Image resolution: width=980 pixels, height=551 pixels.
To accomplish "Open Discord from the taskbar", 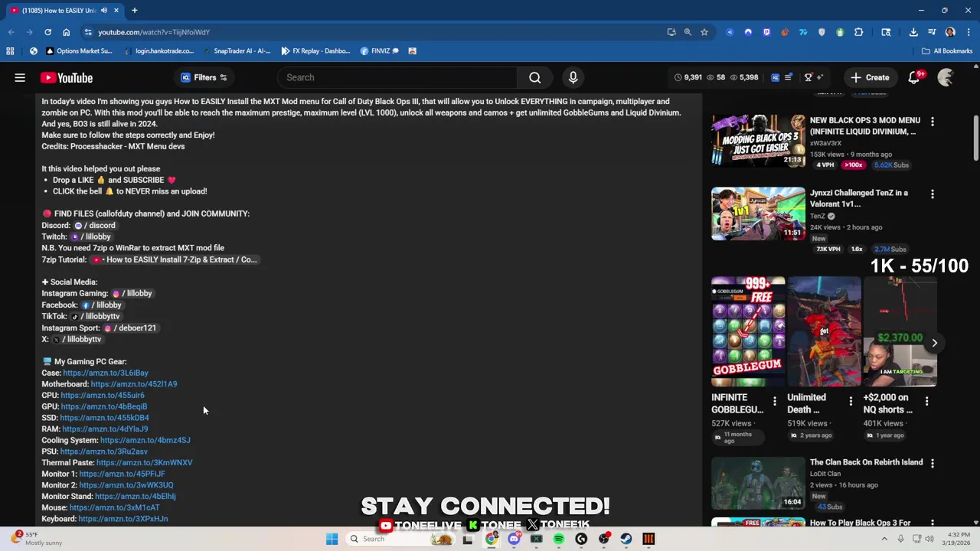I will pyautogui.click(x=514, y=539).
